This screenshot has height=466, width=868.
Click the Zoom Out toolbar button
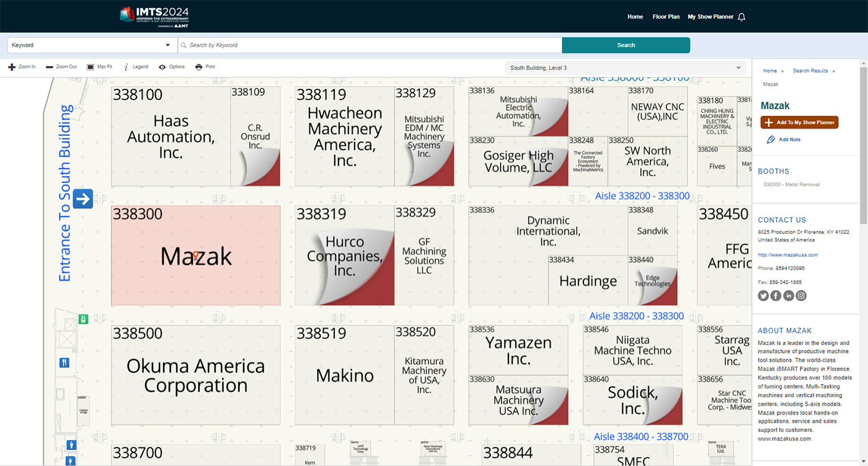tap(61, 67)
